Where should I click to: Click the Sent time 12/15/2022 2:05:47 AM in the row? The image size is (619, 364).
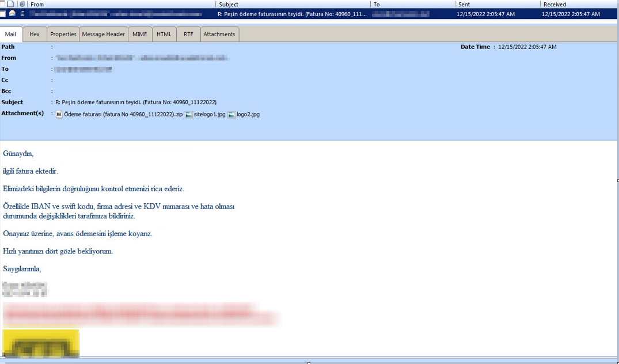tap(485, 14)
